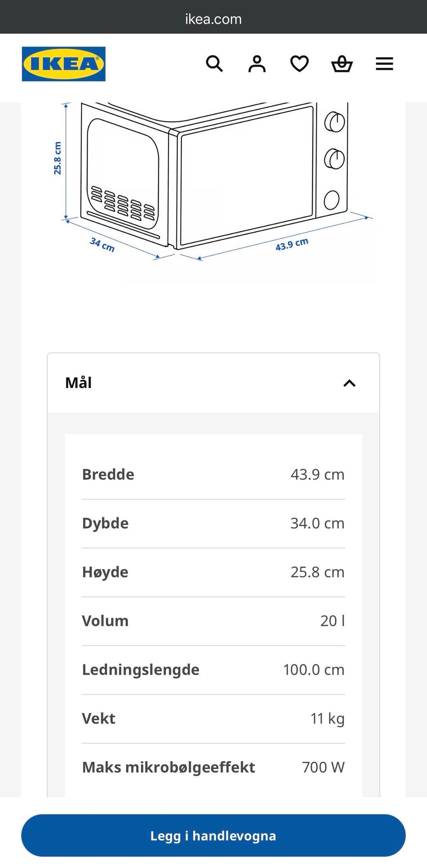The image size is (427, 868).
Task: Click the IKEA logo
Action: (x=64, y=64)
